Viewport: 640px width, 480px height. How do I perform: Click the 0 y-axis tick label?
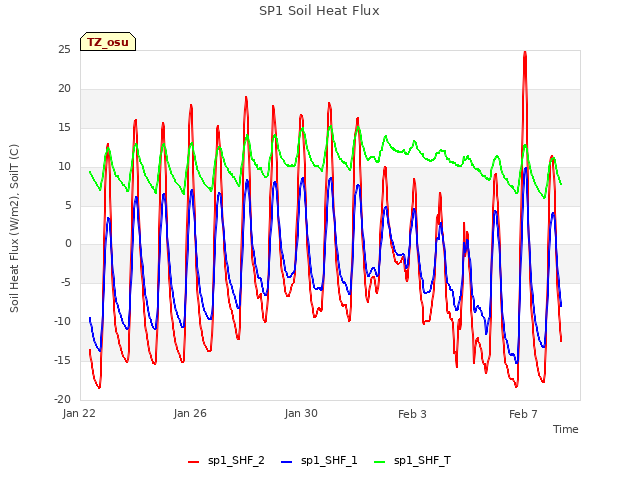pos(68,244)
